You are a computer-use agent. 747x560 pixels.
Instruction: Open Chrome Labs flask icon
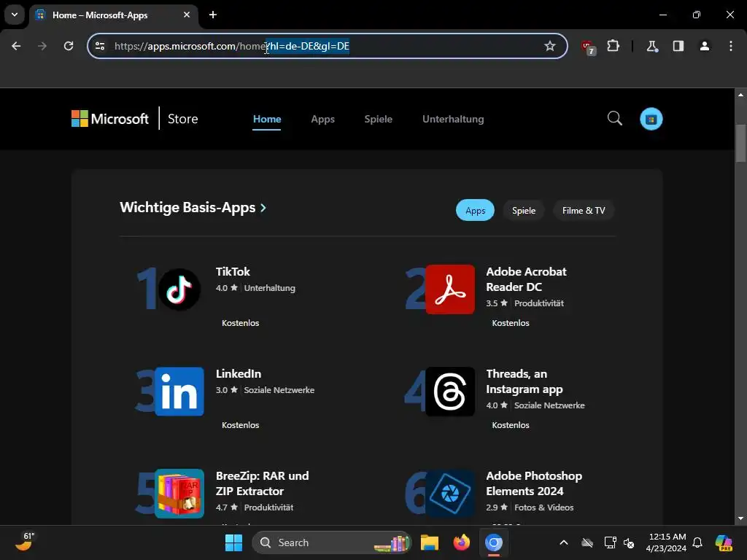[x=651, y=46]
